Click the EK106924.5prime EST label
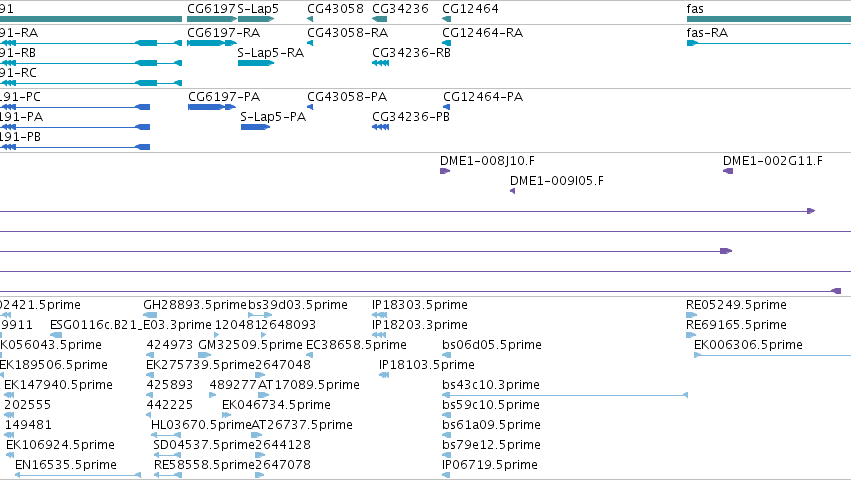The image size is (851, 480). click(60, 445)
